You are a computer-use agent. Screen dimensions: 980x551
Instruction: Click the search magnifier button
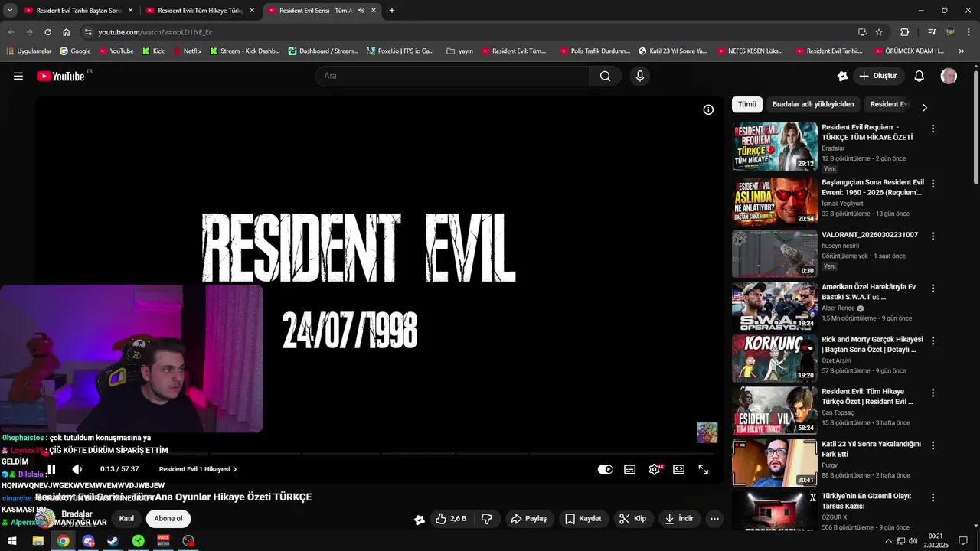[x=605, y=76]
